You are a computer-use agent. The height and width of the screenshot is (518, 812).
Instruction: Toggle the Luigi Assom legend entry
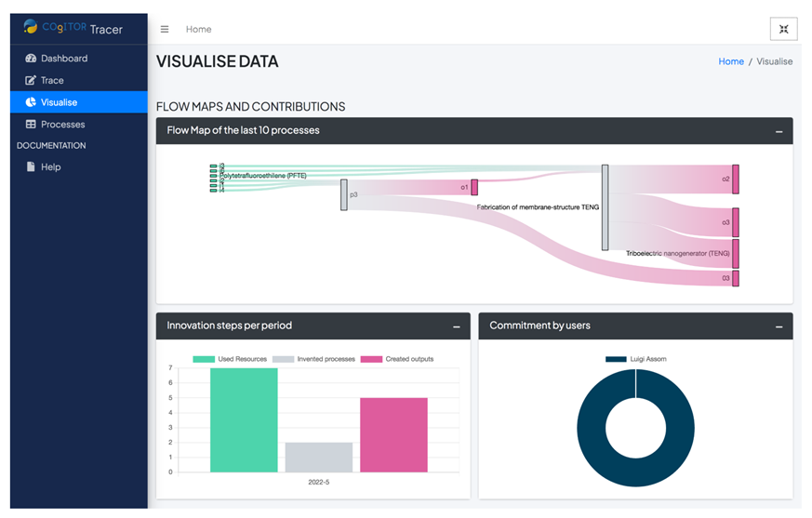pyautogui.click(x=636, y=359)
